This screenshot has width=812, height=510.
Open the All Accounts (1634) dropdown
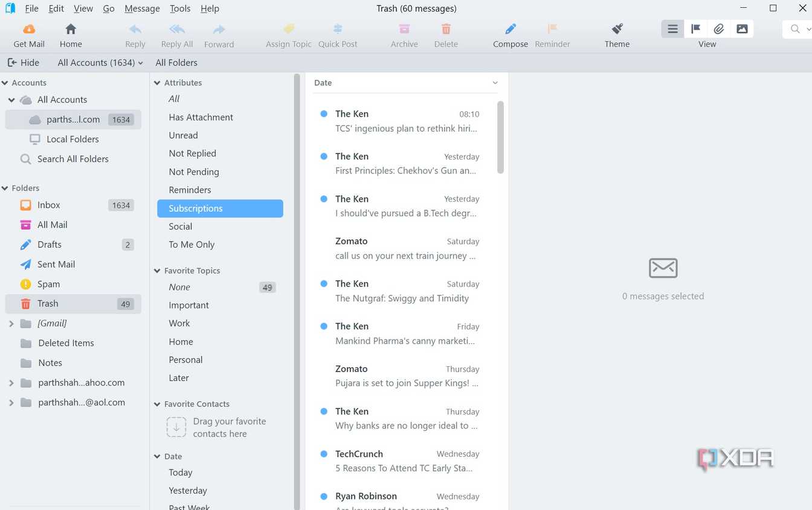click(x=100, y=63)
